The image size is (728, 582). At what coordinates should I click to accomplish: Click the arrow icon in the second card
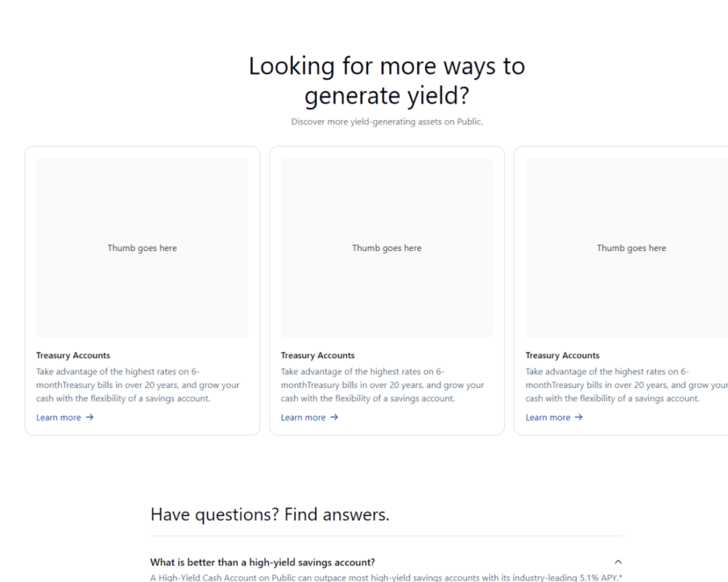[334, 417]
